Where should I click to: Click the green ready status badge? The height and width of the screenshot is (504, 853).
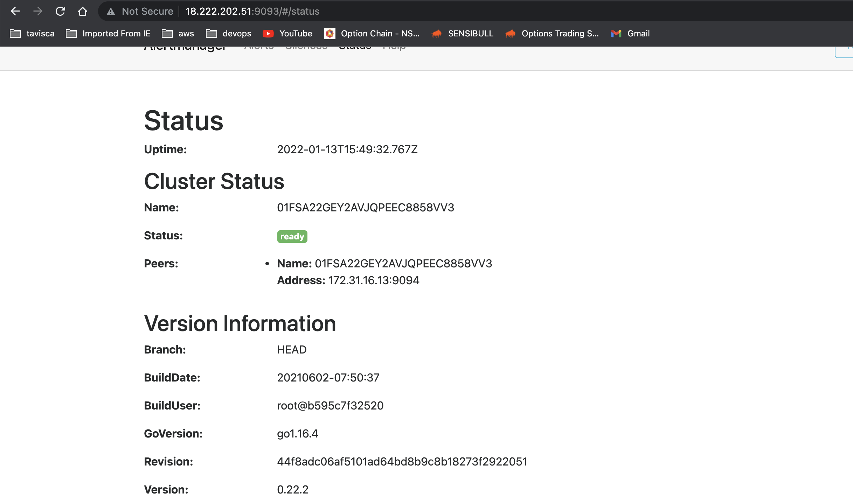(292, 236)
